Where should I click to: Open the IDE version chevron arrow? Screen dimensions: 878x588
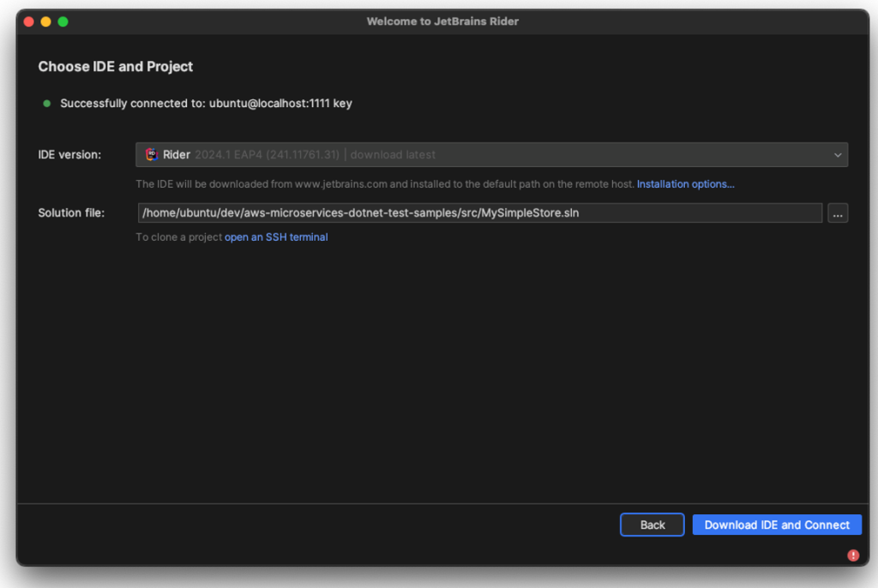coord(838,154)
